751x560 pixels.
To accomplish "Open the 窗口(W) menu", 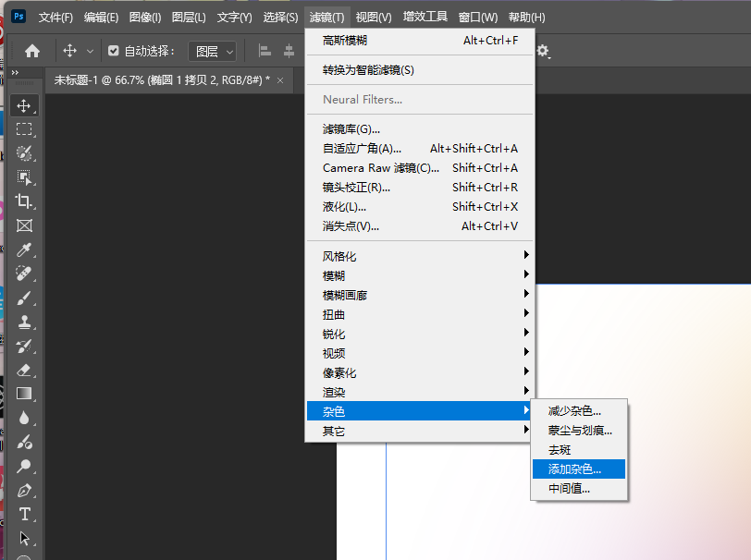I will point(477,18).
